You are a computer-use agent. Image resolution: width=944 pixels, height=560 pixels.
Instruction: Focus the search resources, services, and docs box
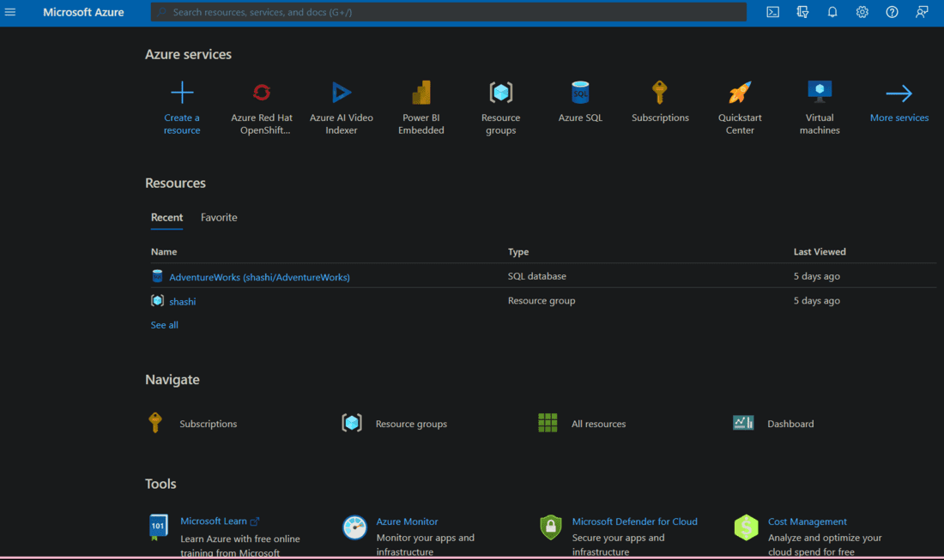coord(449,12)
